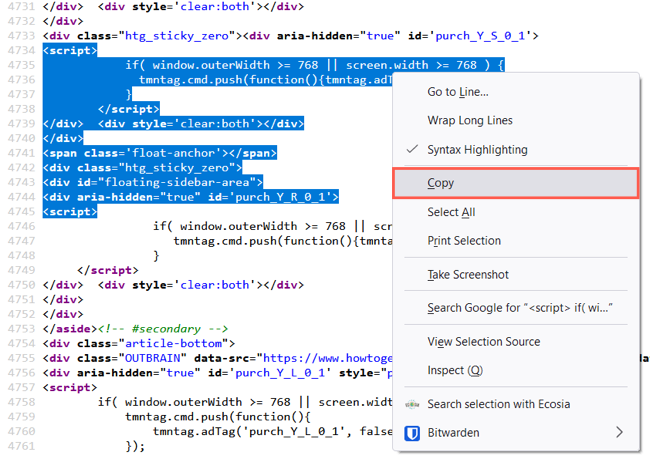Screen dimensions: 650x456
Task: Click tmntag.adTag('purch_Y_L_0_1' text on line 4760
Action: tap(249, 431)
